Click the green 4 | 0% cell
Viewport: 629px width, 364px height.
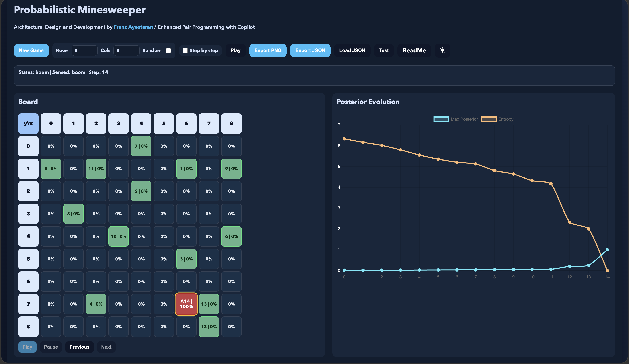click(96, 304)
